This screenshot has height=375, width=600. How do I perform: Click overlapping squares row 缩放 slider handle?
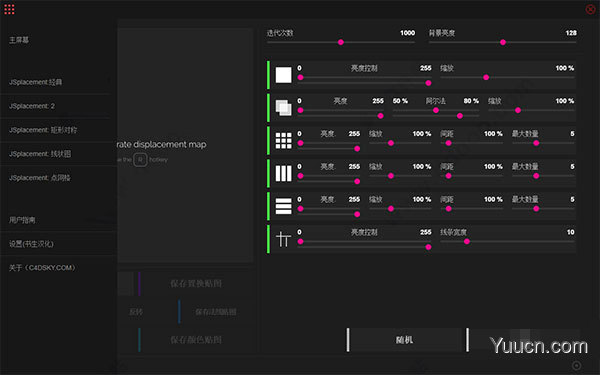coord(518,110)
